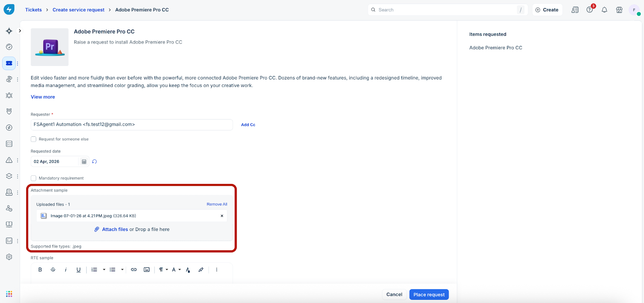Open the font size A dropdown
Screen dimensions: 644x303
(x=176, y=270)
